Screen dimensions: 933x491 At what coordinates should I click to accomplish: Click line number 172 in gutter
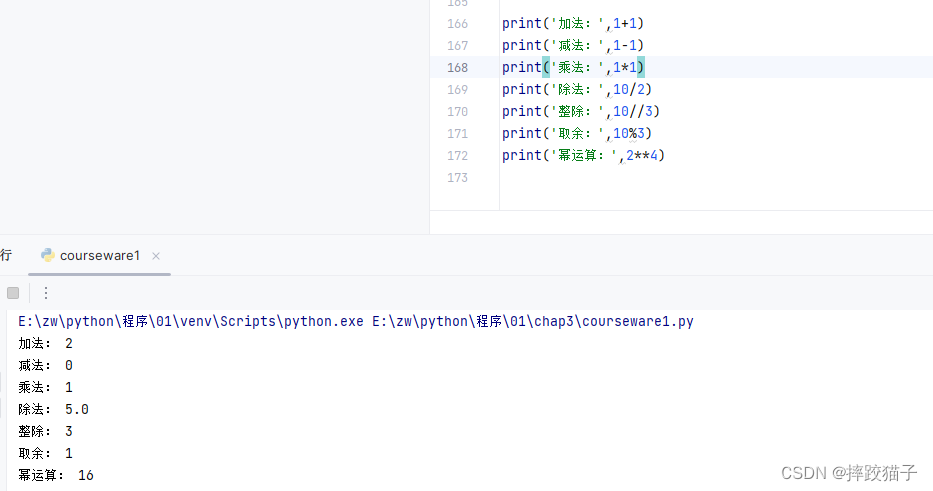point(458,156)
